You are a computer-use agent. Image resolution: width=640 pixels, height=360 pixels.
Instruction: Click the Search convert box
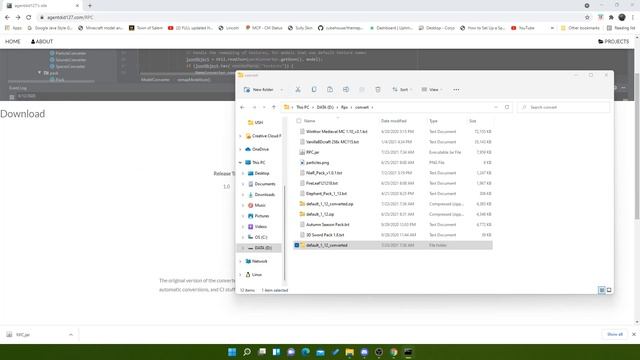[x=563, y=107]
